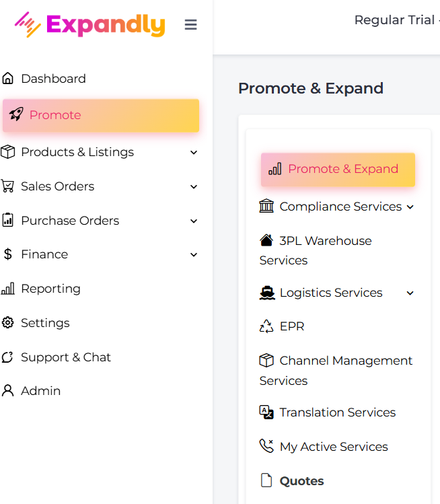Go to the Admin section
This screenshot has height=504, width=440.
tap(40, 391)
